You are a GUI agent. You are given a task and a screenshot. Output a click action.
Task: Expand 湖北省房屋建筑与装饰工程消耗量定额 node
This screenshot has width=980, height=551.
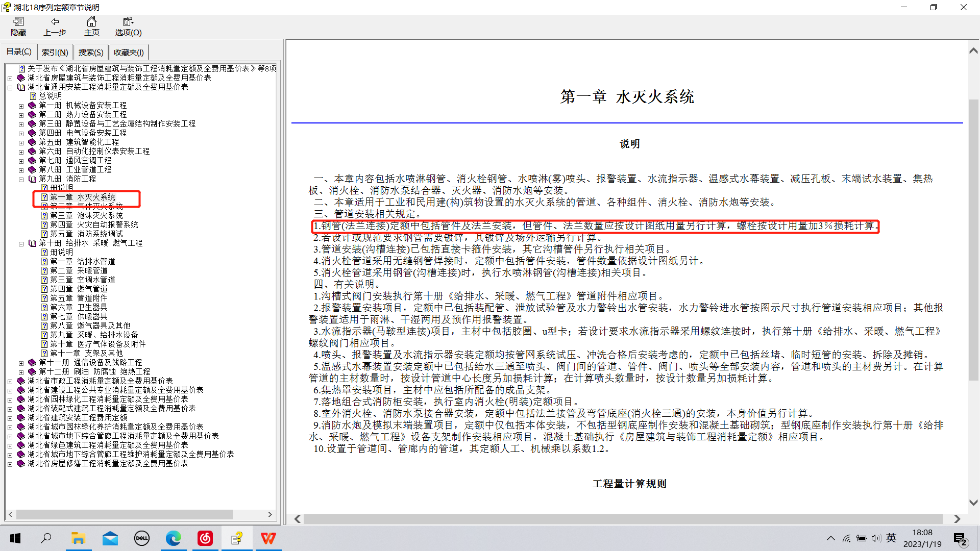10,79
